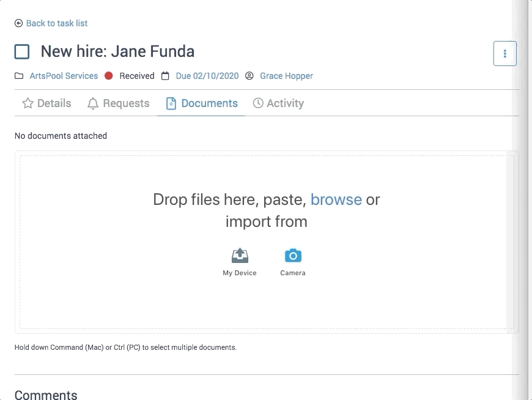
Task: Select the Documents tab
Action: click(x=201, y=103)
